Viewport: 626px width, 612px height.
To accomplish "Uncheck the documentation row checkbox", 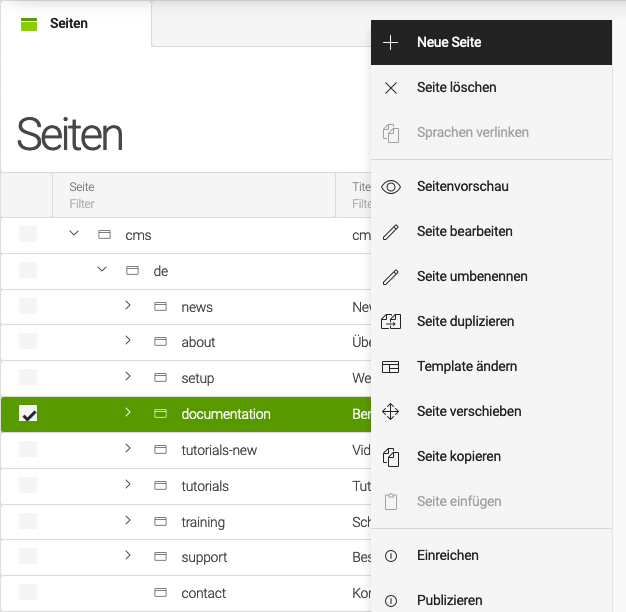I will 28,414.
